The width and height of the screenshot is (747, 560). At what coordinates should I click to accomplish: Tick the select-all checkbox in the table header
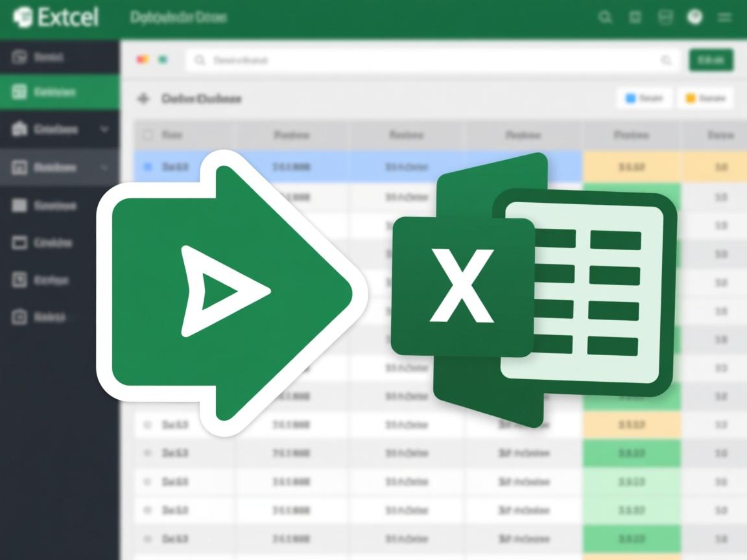[147, 134]
